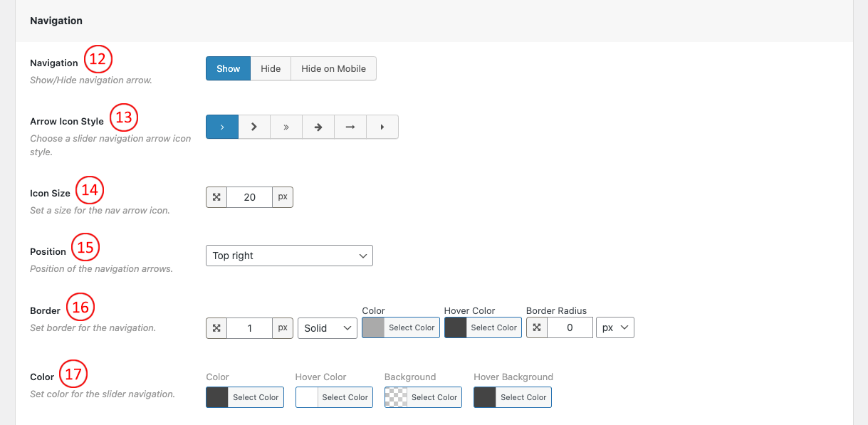Image resolution: width=868 pixels, height=425 pixels.
Task: Click the Border Radius value field
Action: tap(570, 327)
